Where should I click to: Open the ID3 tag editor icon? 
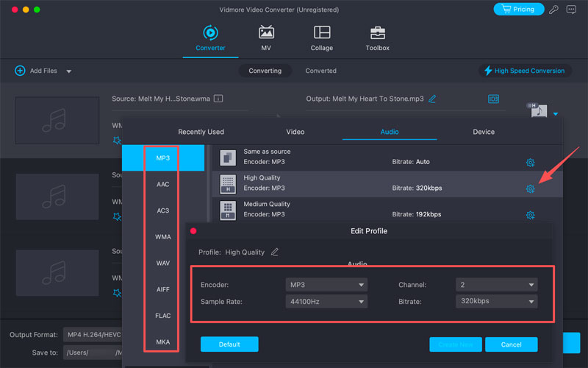pyautogui.click(x=493, y=99)
